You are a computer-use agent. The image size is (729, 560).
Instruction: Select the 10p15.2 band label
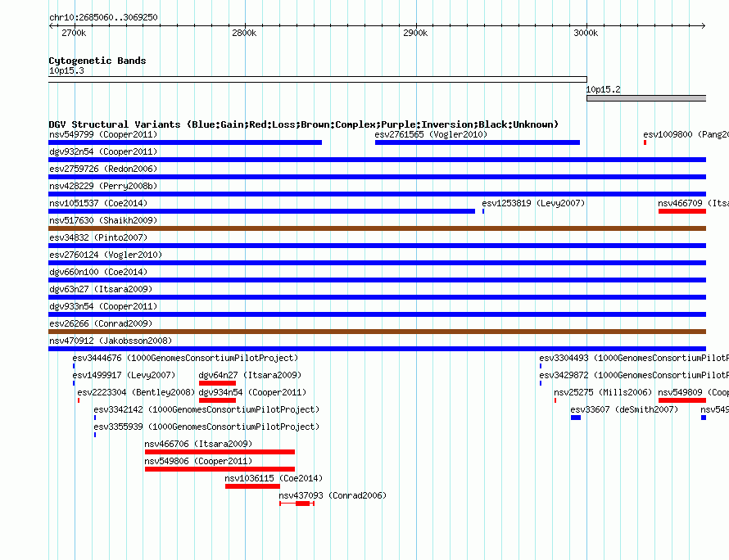click(x=603, y=89)
